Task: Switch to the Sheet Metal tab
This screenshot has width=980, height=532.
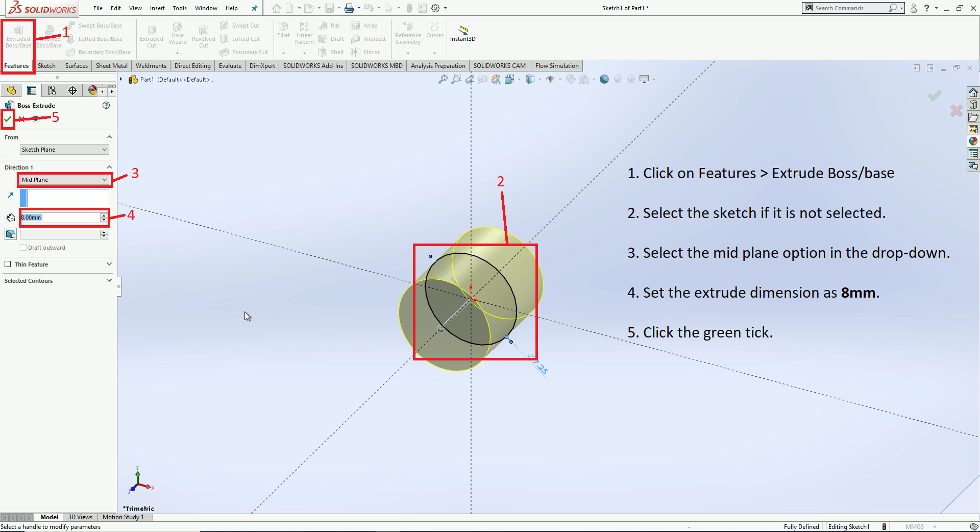Action: point(112,66)
